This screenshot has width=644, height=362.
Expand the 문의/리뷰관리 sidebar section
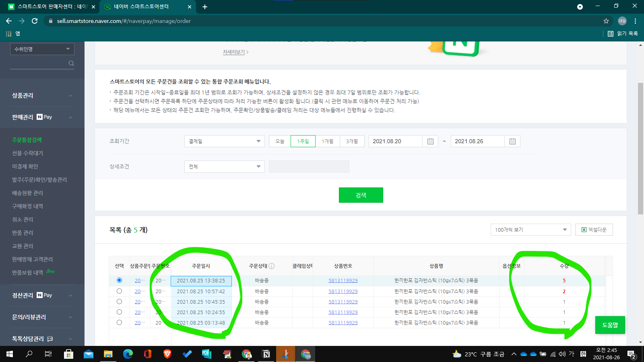[42, 317]
